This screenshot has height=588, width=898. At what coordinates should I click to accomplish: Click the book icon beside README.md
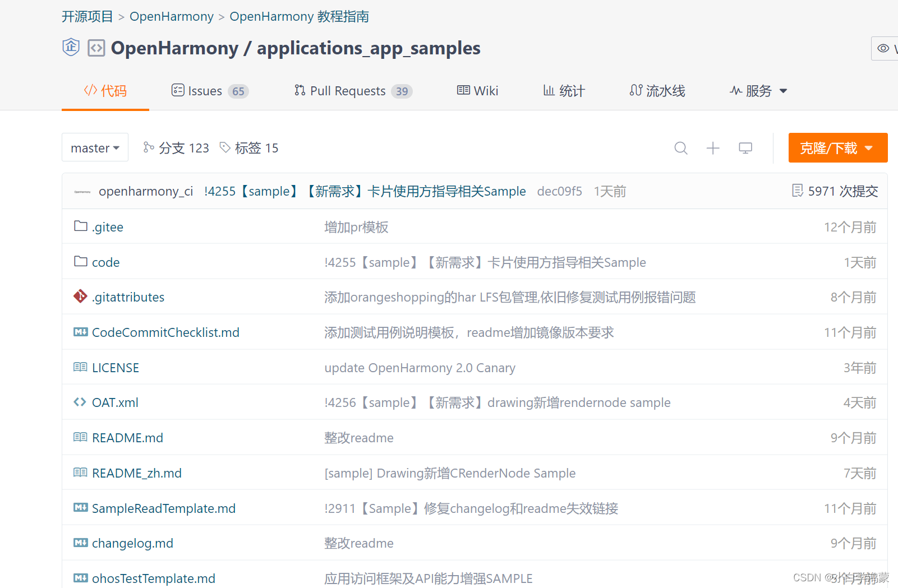(80, 437)
